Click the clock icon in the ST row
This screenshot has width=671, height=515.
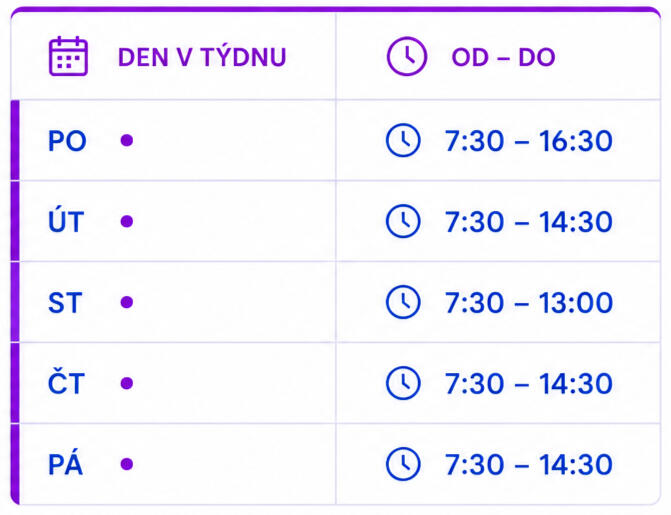403,302
